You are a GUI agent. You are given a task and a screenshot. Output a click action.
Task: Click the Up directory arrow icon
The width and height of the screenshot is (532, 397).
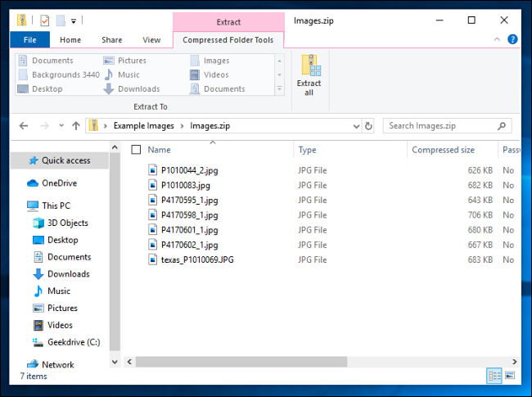[x=76, y=126]
